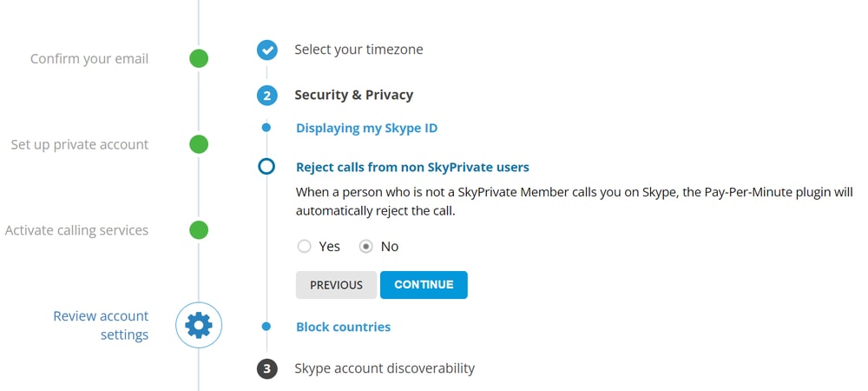Go to Select your timezone step
This screenshot has width=868, height=391.
point(358,50)
